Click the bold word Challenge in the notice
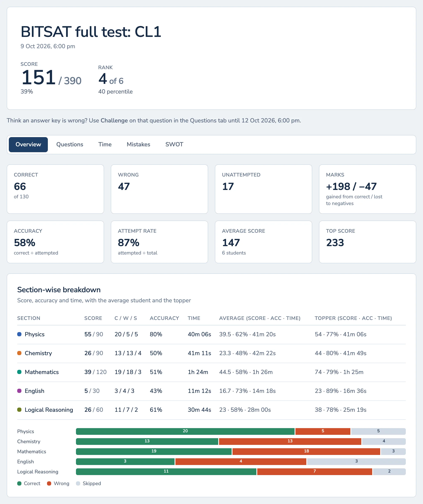Screen dimensions: 423x504 114,121
